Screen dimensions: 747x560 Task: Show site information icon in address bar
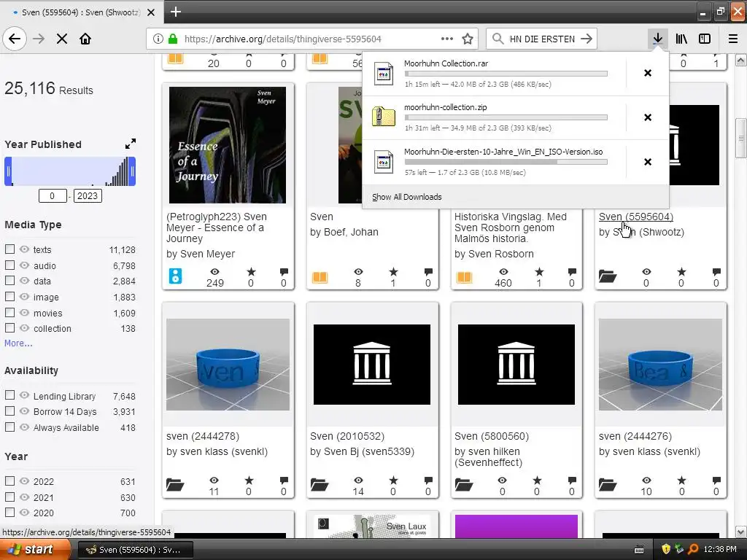(x=158, y=39)
